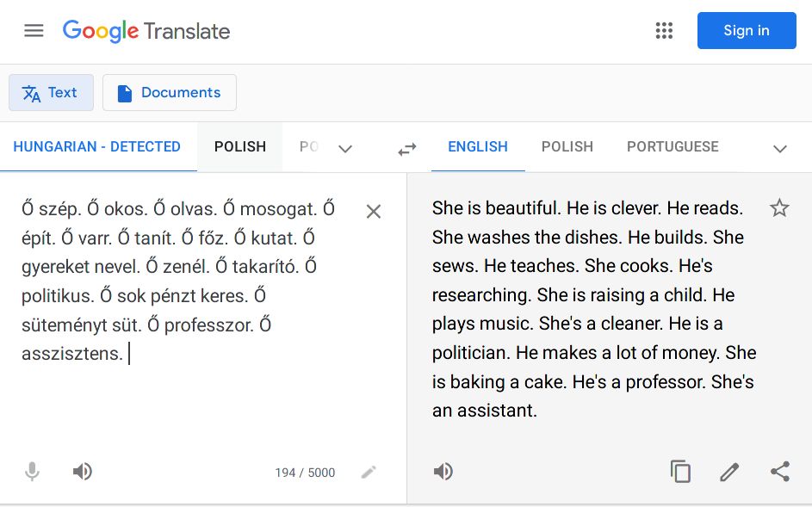Copy the translated text
The width and height of the screenshot is (812, 507).
pyautogui.click(x=680, y=471)
